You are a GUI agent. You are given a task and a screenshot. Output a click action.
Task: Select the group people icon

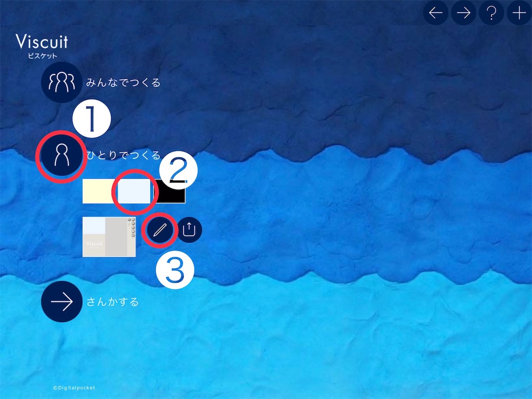coord(61,82)
